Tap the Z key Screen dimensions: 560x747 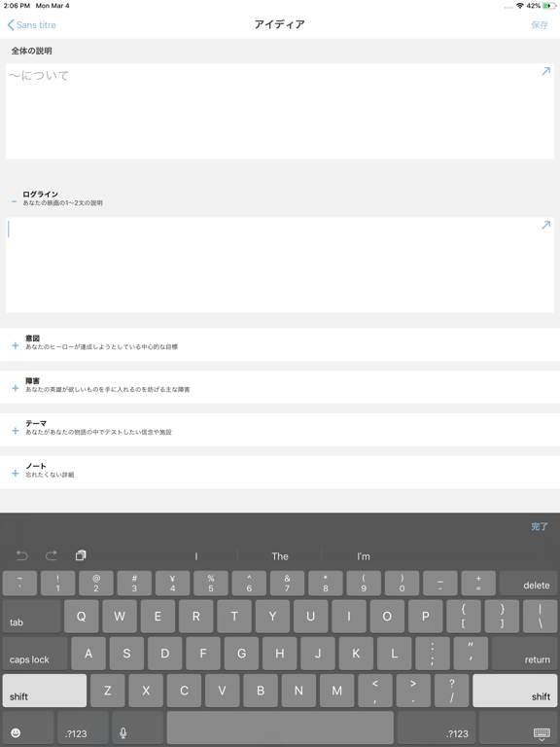coord(108,691)
